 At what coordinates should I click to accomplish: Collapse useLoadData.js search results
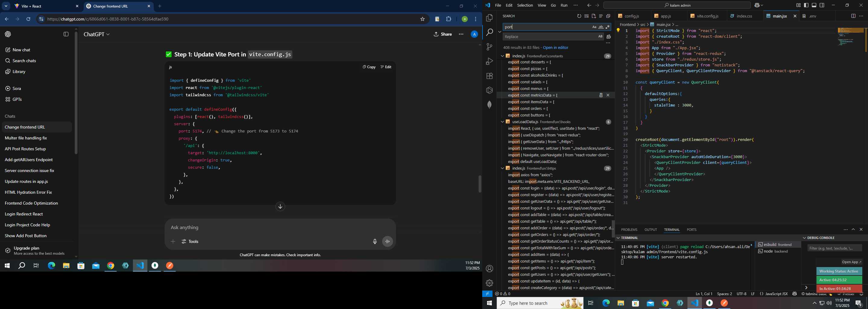tap(502, 122)
